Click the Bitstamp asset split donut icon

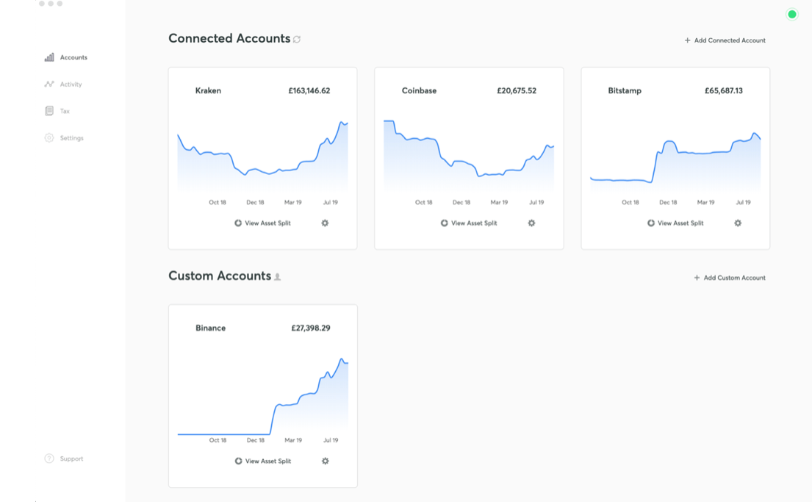651,223
